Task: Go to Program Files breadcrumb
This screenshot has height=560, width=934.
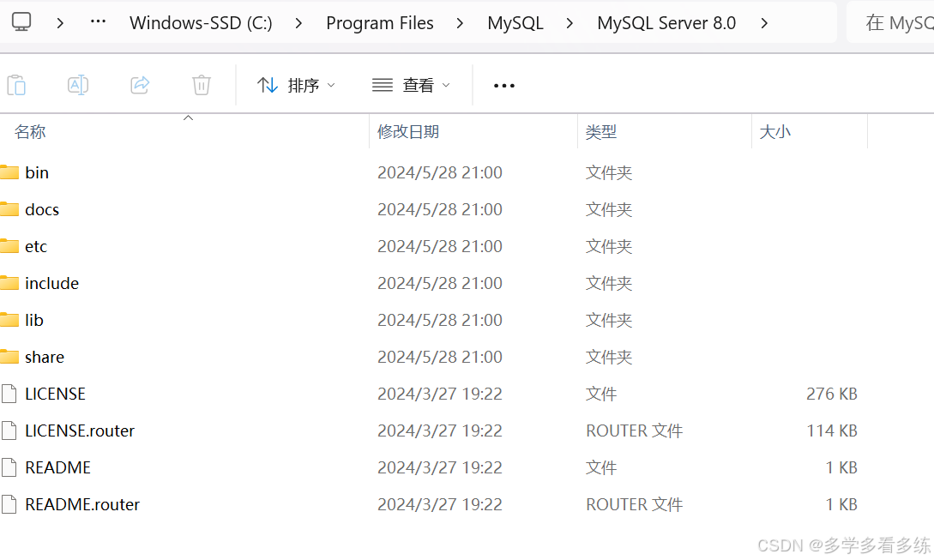Action: click(x=379, y=23)
